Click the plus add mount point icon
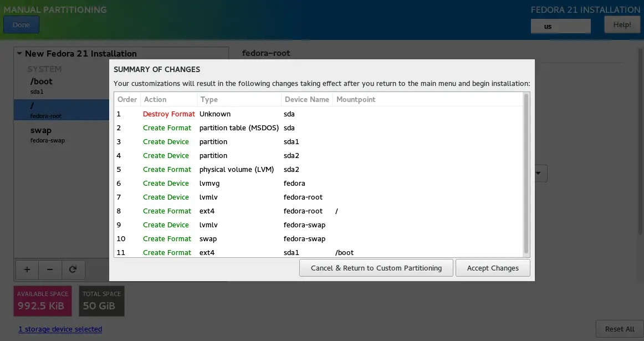 point(27,269)
